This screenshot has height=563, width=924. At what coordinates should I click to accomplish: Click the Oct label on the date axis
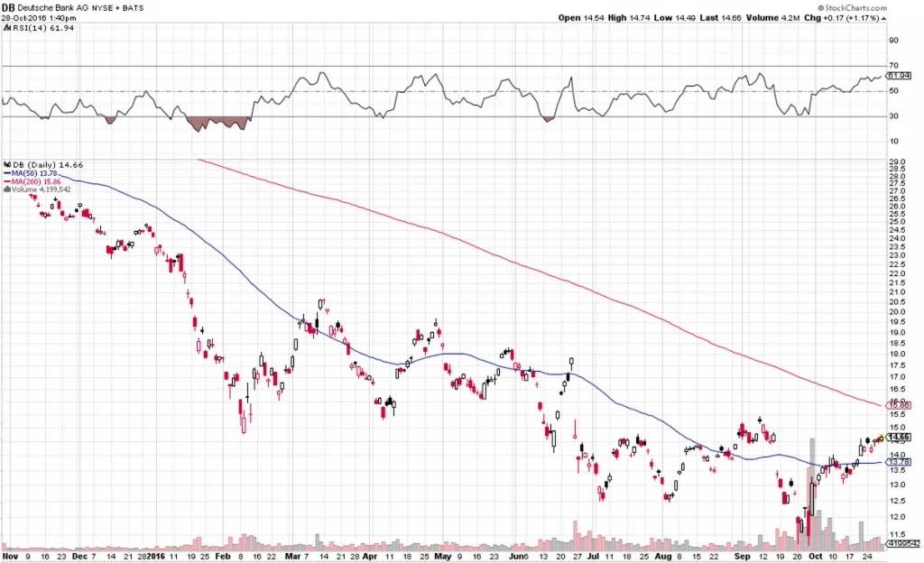816,556
